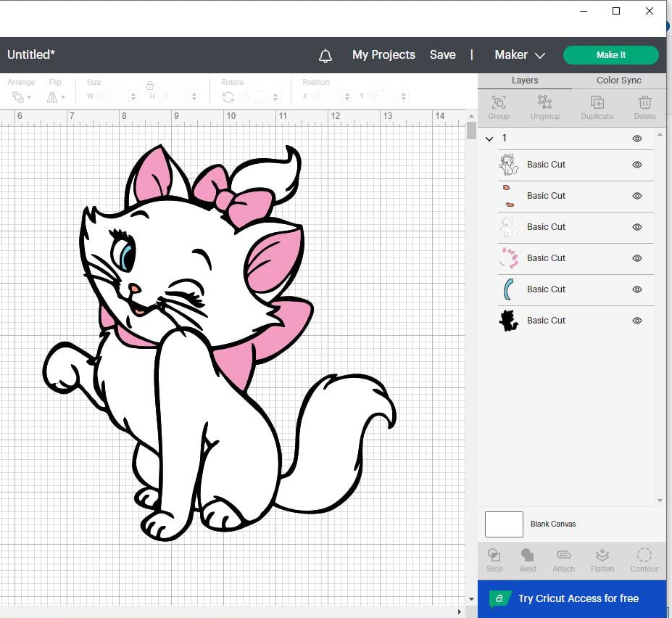Click the Ungroup tool

pyautogui.click(x=544, y=107)
